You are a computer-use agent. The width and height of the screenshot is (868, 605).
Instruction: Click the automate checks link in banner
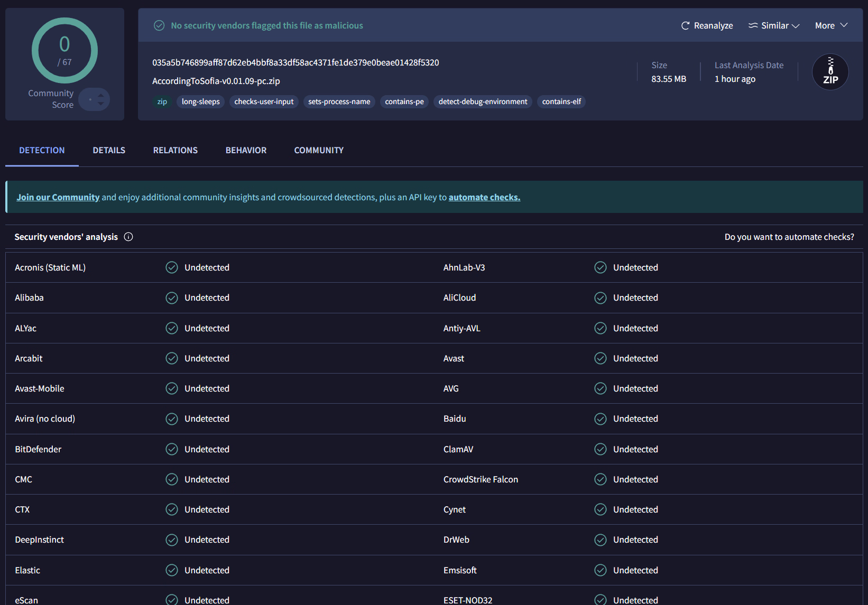coord(484,197)
